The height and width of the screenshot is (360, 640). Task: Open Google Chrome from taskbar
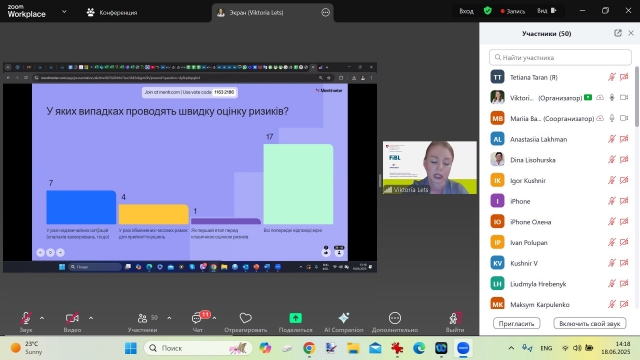tap(309, 348)
